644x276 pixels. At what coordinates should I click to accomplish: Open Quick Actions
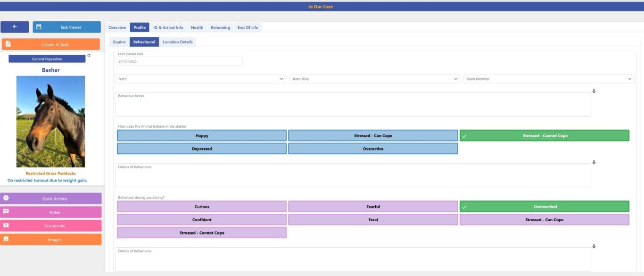pos(51,199)
